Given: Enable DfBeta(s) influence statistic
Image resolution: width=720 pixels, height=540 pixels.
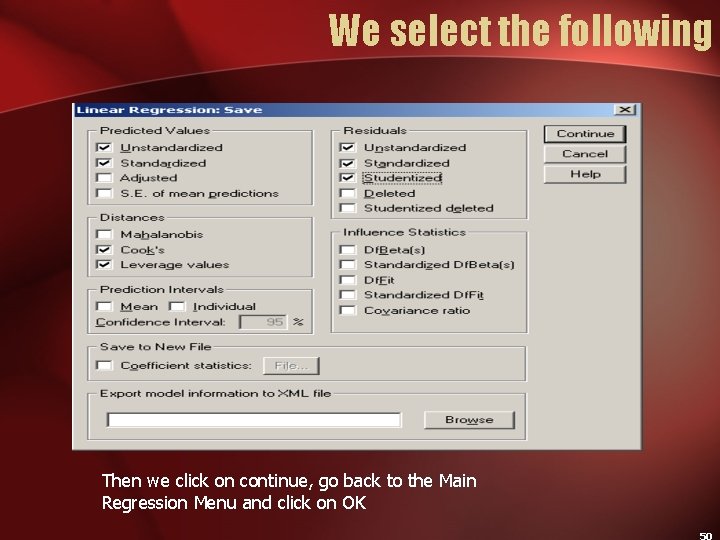Looking at the screenshot, I should click(348, 250).
